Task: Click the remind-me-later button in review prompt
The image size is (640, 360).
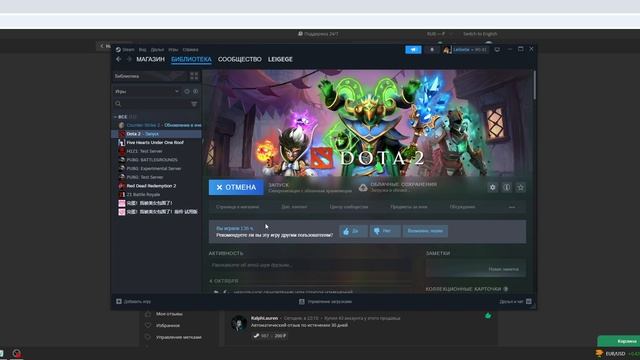Action: point(425,231)
